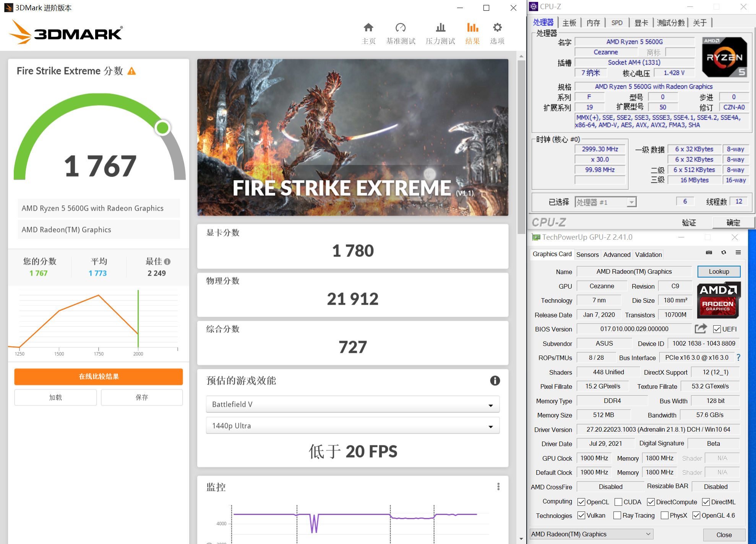
Task: Click GPU-Z screenshot camera icon
Action: click(x=709, y=252)
